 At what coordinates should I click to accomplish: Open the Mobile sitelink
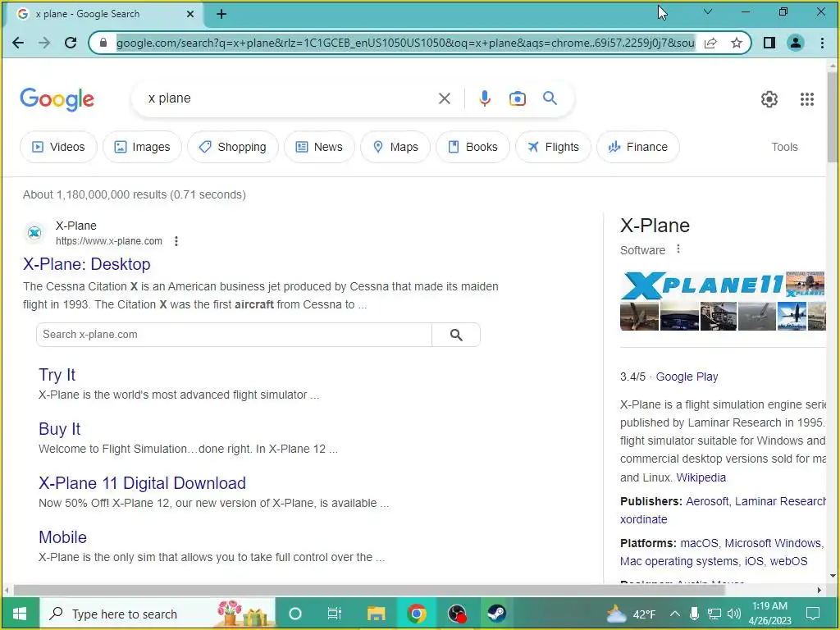pyautogui.click(x=62, y=537)
